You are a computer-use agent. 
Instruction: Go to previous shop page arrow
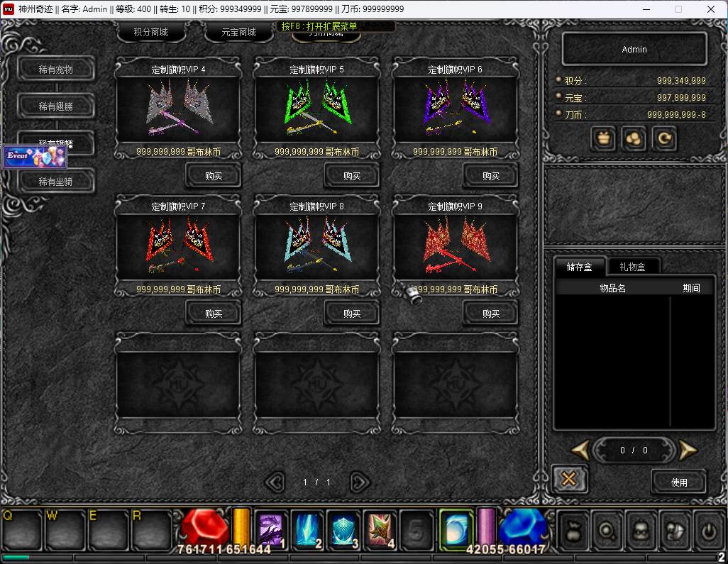click(x=275, y=482)
